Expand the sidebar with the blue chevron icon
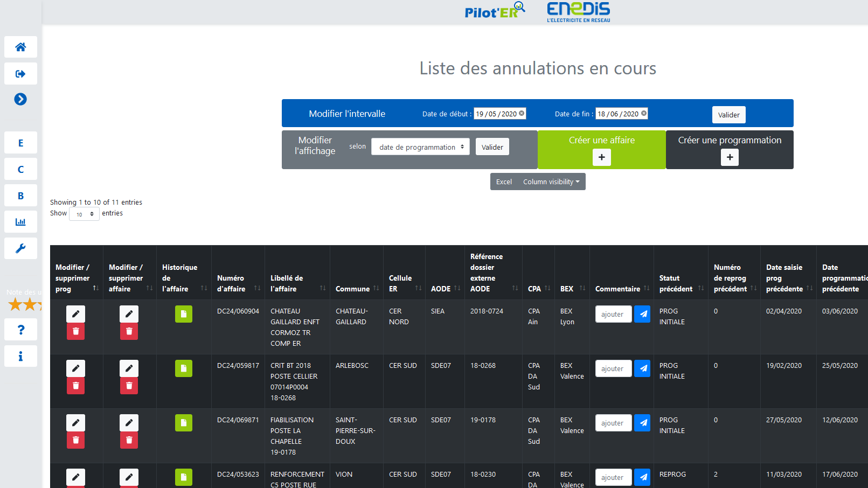Screen dimensions: 868x488 (20, 99)
